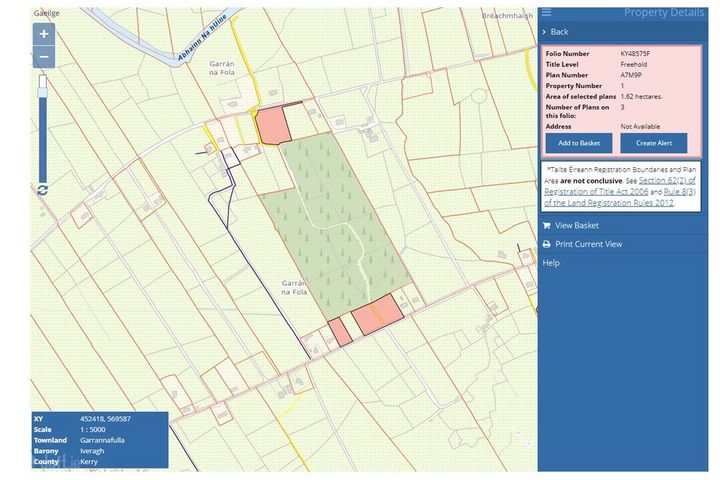Switch language to Gaeilge

click(46, 13)
